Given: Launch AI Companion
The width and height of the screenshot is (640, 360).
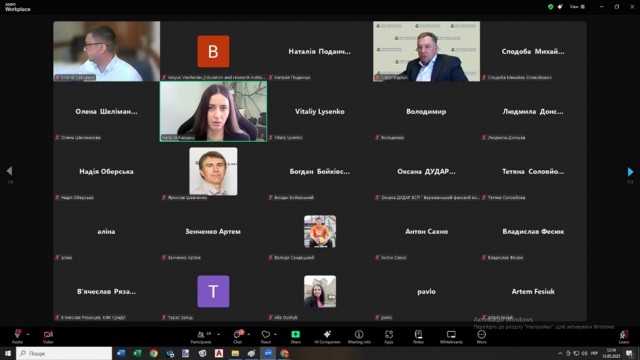Looking at the screenshot, I should pos(327,336).
